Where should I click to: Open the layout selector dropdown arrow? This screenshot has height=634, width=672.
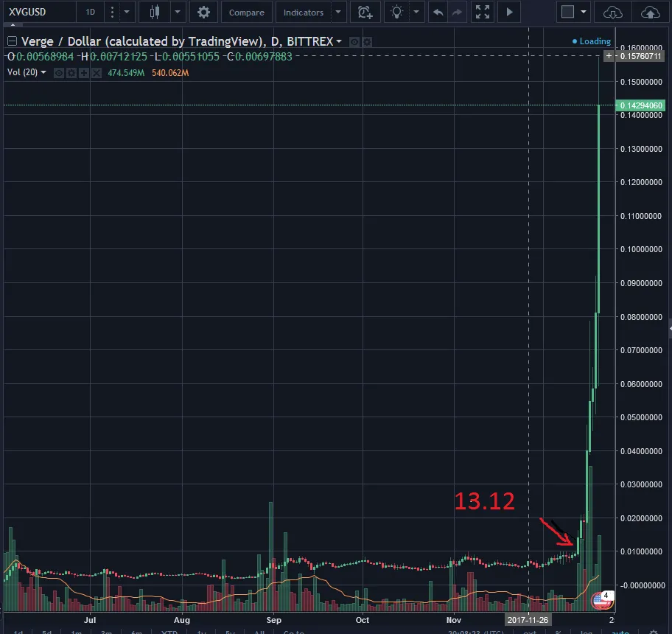click(584, 13)
